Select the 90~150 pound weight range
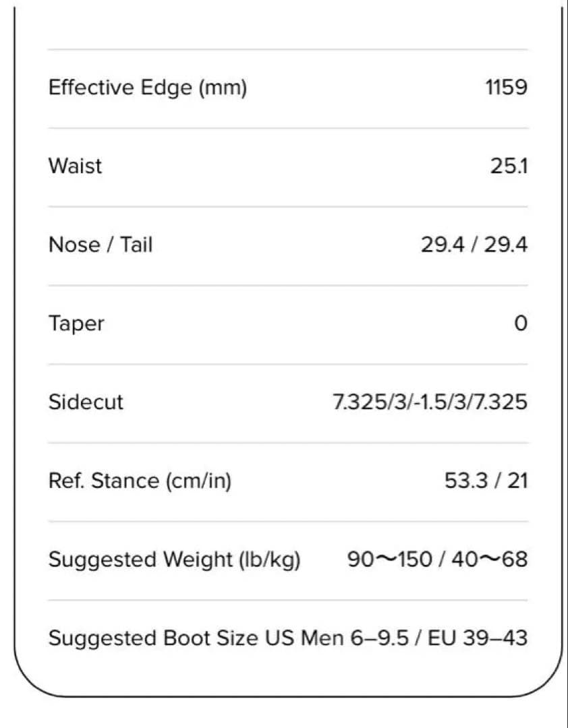Screen dimensions: 568x728 tap(389, 560)
